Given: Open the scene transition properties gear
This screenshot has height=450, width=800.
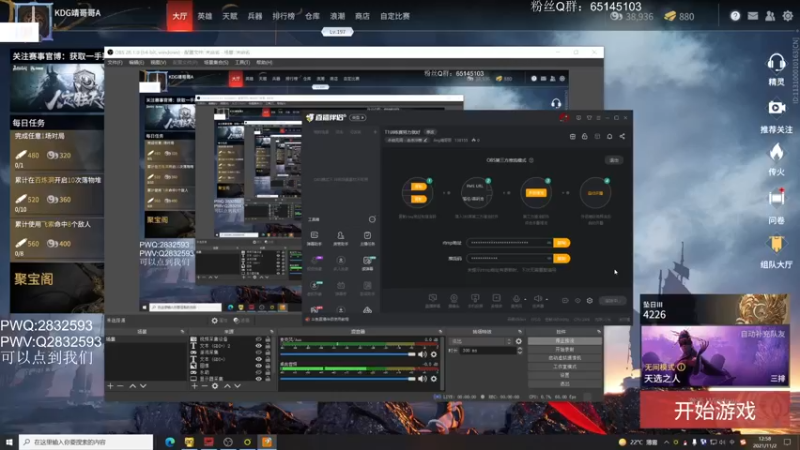Looking at the screenshot, I should tap(519, 341).
